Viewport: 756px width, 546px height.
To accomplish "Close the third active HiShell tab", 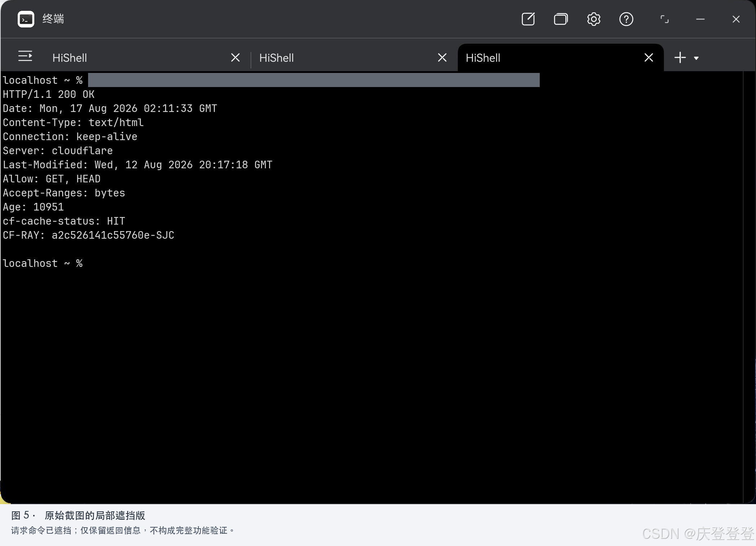I will [649, 57].
